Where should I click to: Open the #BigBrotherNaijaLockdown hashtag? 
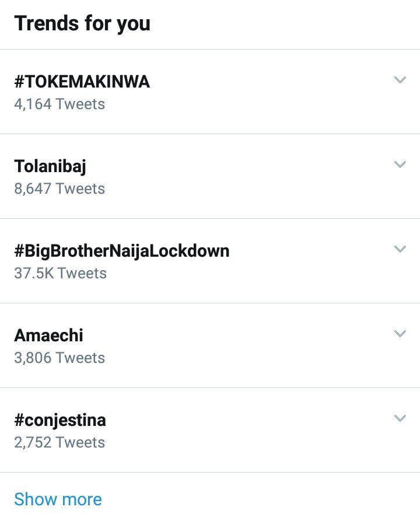point(121,251)
